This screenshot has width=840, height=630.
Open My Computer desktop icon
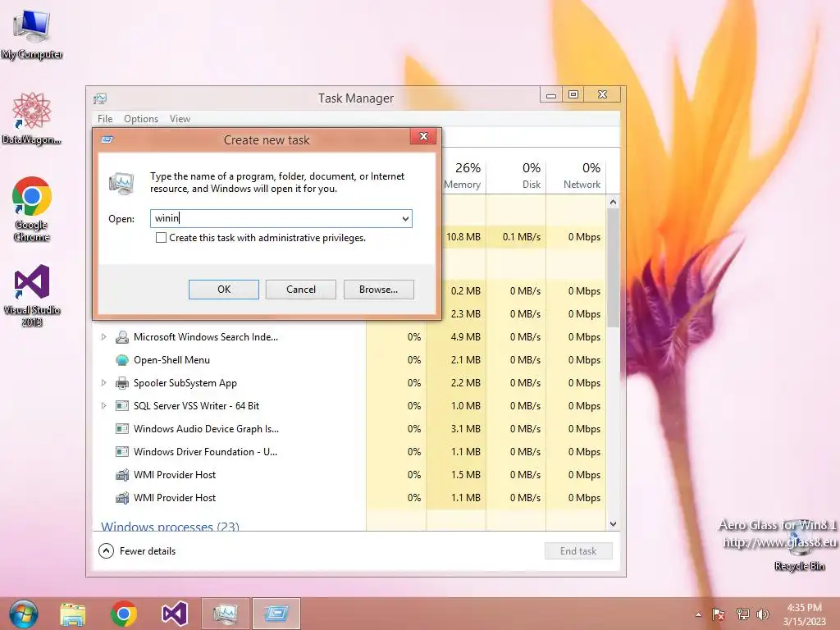[x=32, y=33]
